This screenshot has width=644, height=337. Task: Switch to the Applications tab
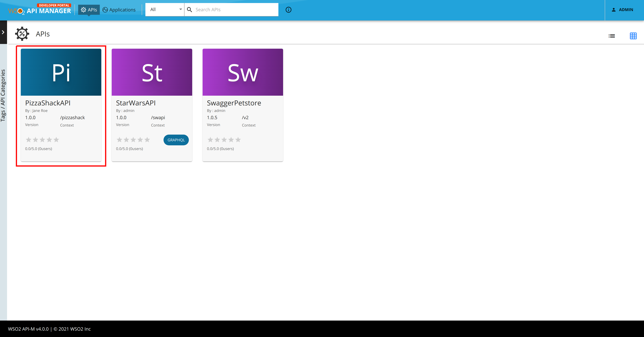[119, 10]
